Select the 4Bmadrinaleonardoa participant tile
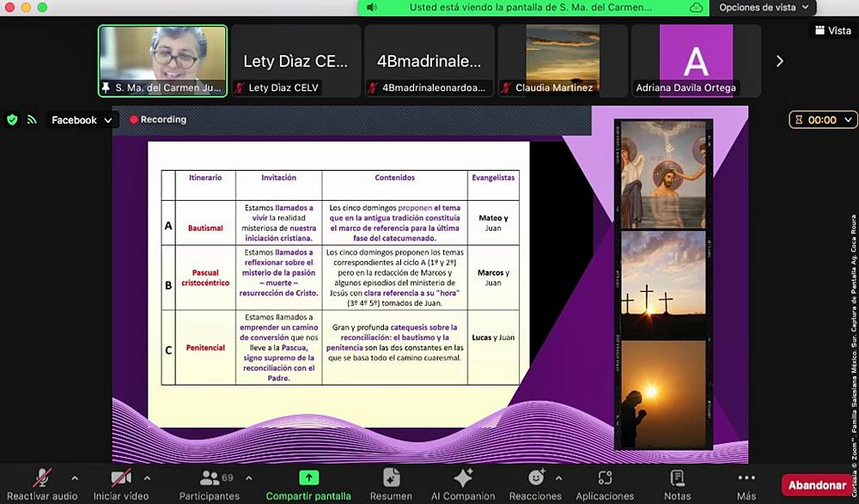Screen dimensions: 859x504 pos(429,61)
